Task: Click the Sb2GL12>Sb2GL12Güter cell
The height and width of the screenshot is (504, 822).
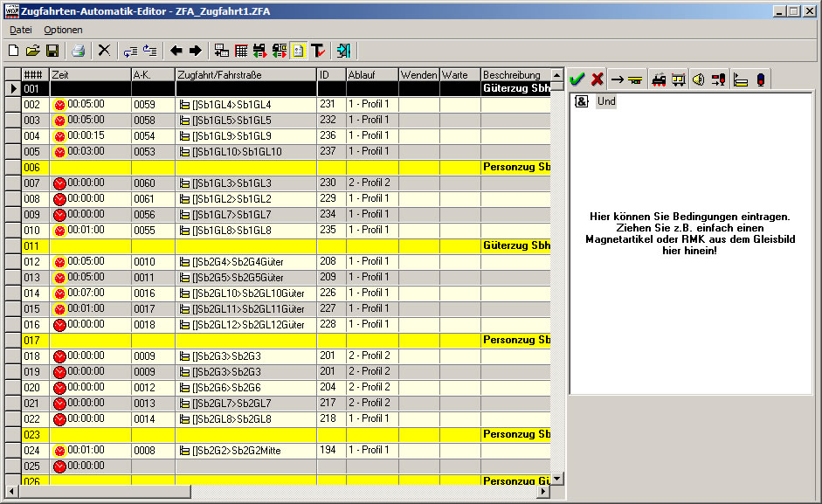Action: 245,325
